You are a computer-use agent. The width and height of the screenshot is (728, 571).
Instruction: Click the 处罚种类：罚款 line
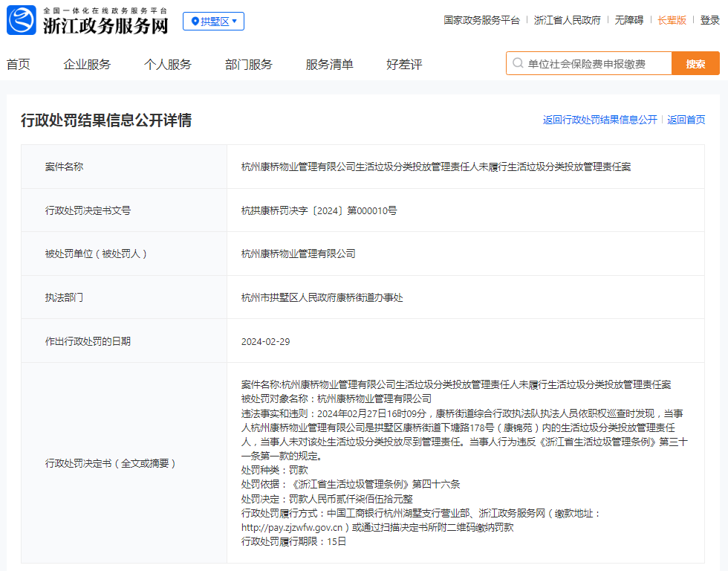[x=275, y=470]
